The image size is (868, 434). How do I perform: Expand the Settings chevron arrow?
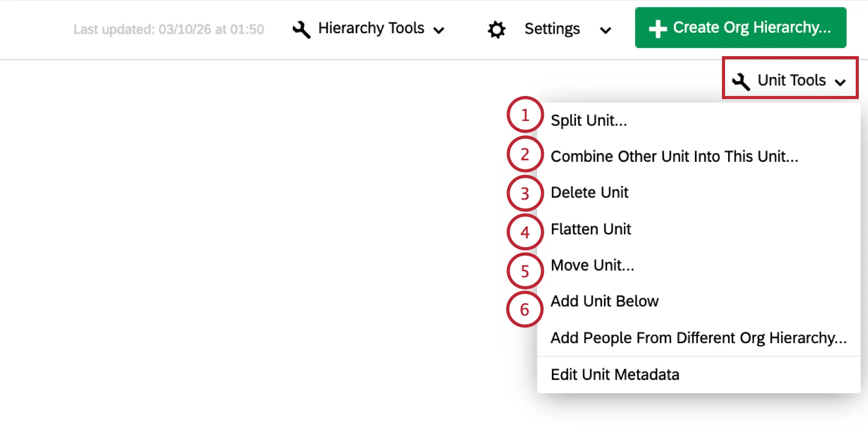(x=606, y=31)
